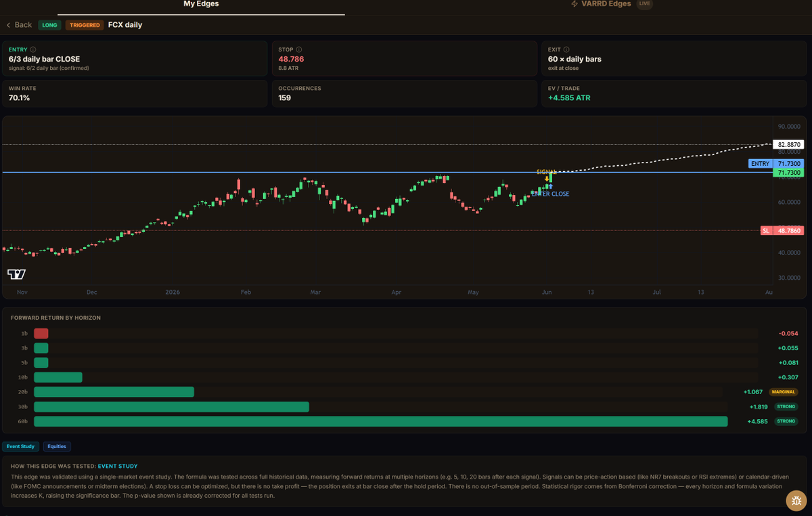Viewport: 812px width, 516px height.
Task: Click the Apr label on the time axis
Action: (397, 293)
